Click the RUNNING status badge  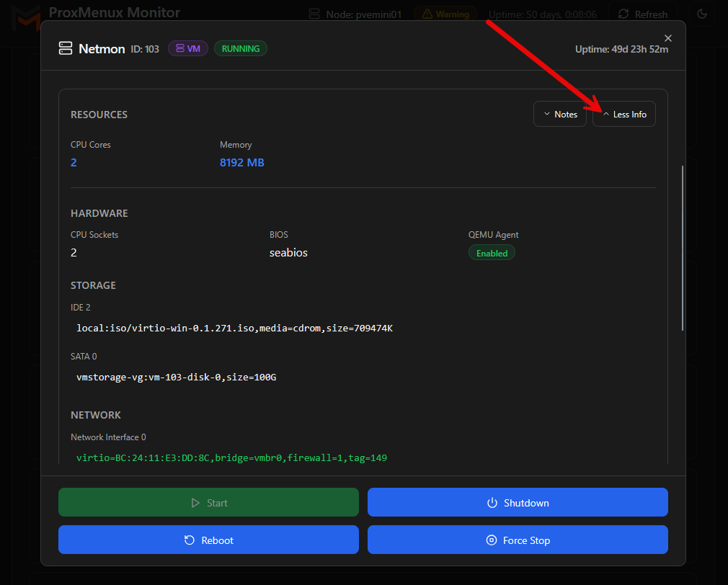click(x=240, y=48)
